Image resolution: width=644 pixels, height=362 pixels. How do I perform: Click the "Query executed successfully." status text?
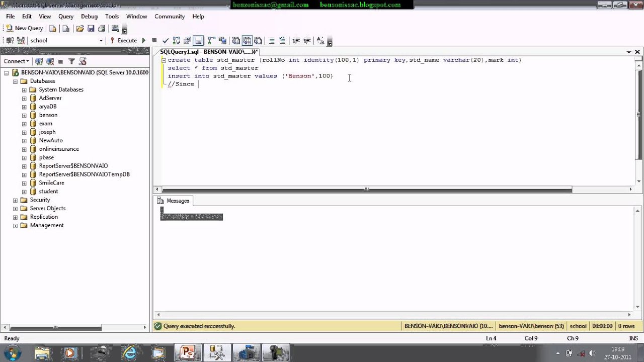199,326
